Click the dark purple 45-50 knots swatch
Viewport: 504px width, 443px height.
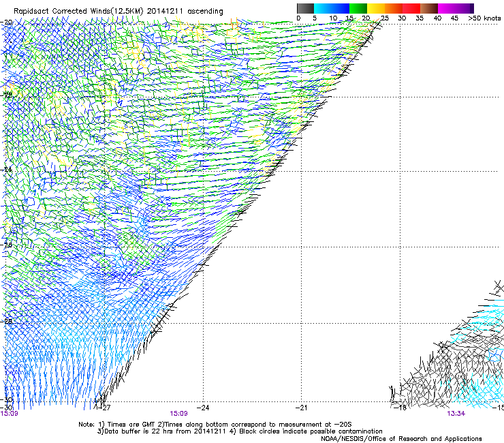point(464,8)
